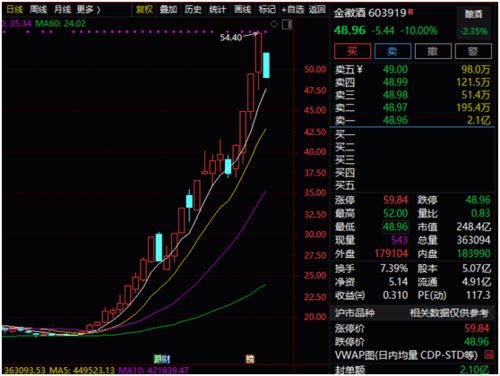This screenshot has width=500, height=376.
Task: Click 最高 value 52.00
Action: tap(395, 213)
